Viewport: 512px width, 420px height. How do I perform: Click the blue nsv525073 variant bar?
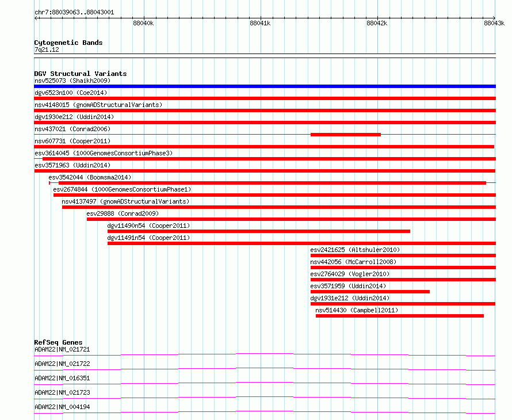tap(265, 86)
